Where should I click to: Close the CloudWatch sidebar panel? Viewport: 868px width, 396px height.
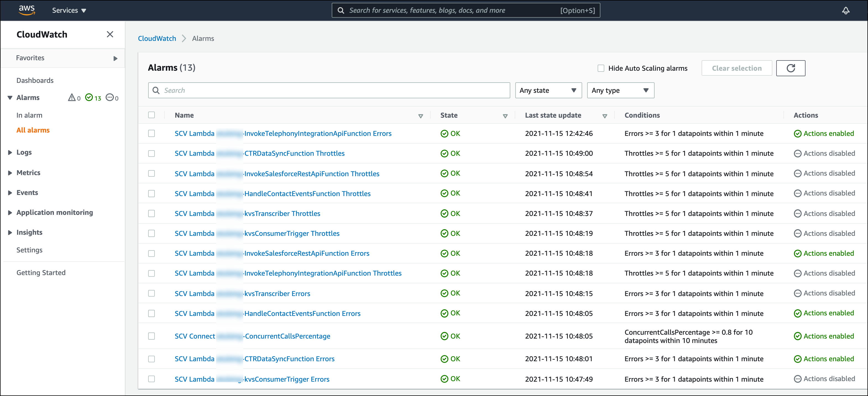(x=110, y=34)
